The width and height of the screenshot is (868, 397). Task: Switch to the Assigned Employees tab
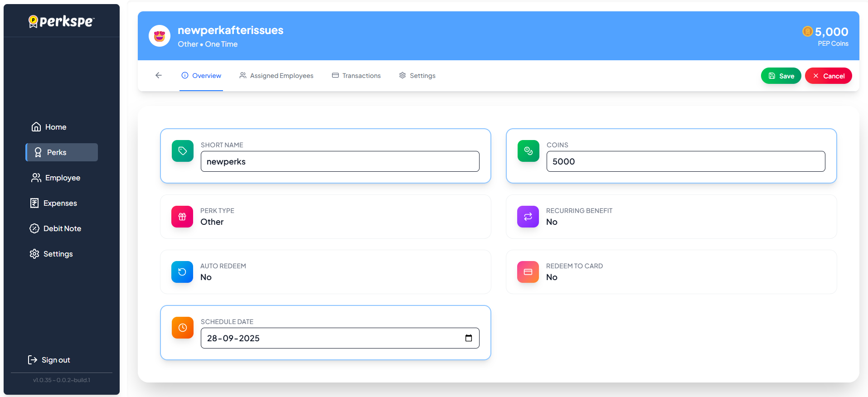coord(276,76)
